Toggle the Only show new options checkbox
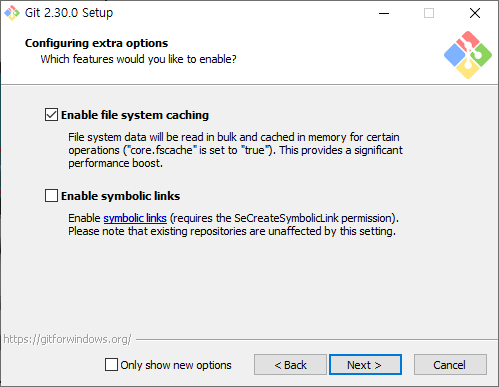This screenshot has width=499, height=387. (111, 365)
